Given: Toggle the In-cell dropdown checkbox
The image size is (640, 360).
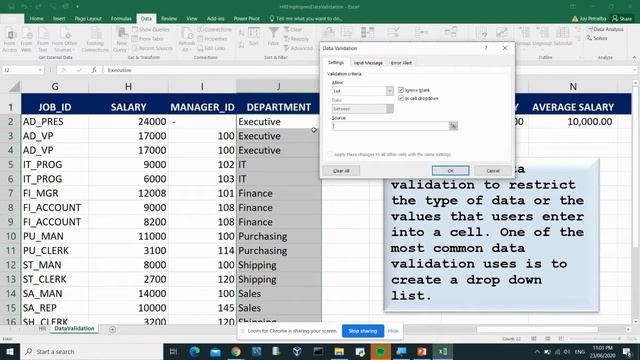Looking at the screenshot, I should (401, 98).
